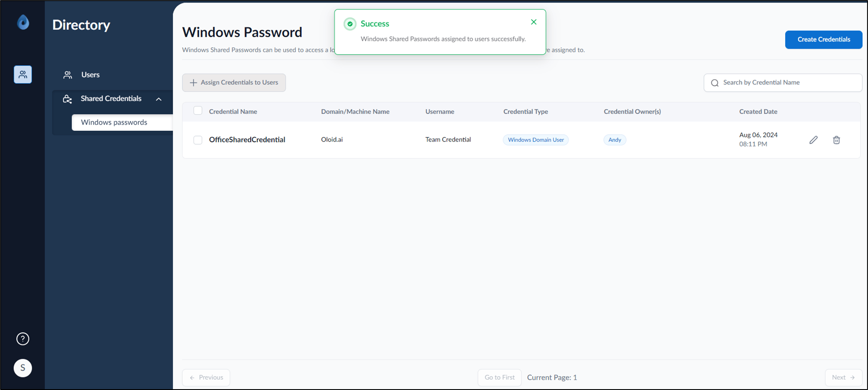Select Windows passwords submenu item
The width and height of the screenshot is (868, 390).
122,122
